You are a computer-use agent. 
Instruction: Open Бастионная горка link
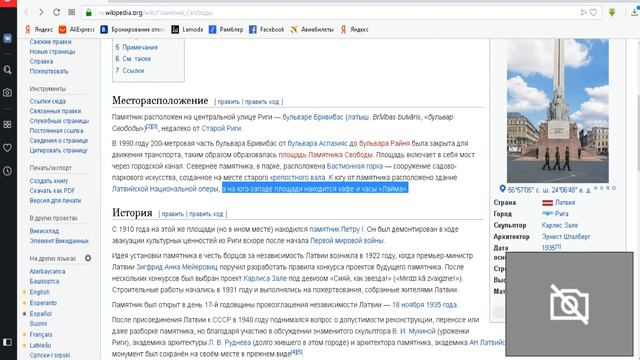(x=355, y=167)
